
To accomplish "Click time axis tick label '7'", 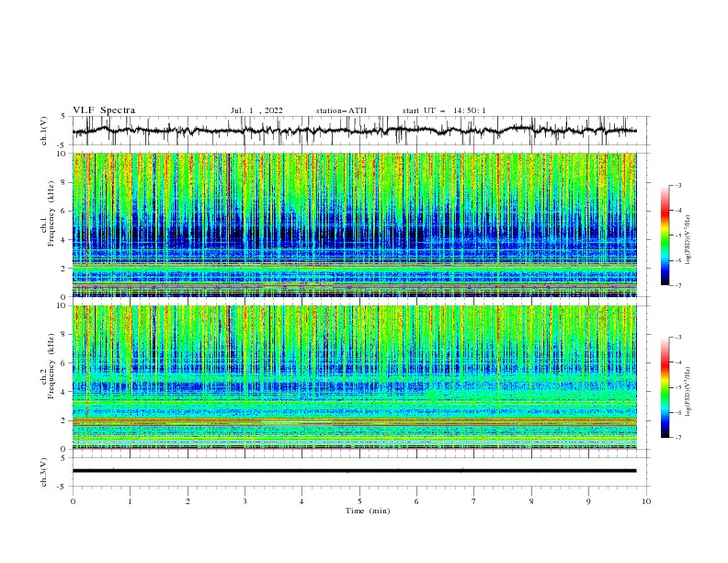I will pyautogui.click(x=474, y=501).
